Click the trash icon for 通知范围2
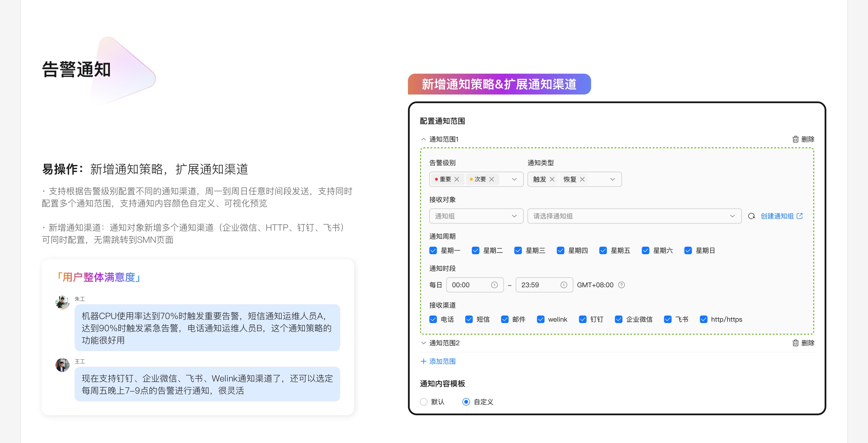This screenshot has width=868, height=443. click(x=796, y=343)
